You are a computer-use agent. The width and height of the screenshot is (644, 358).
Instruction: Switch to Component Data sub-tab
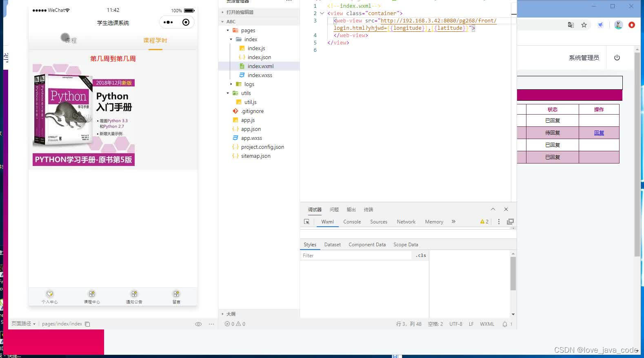pos(367,245)
